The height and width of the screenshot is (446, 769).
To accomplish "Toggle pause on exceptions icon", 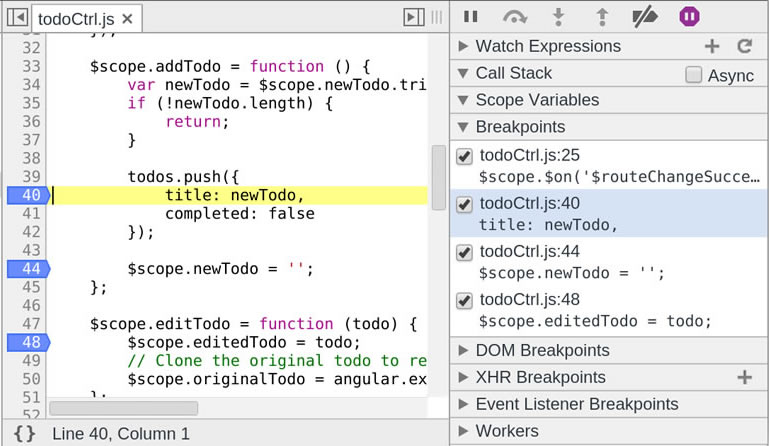I will pyautogui.click(x=689, y=17).
